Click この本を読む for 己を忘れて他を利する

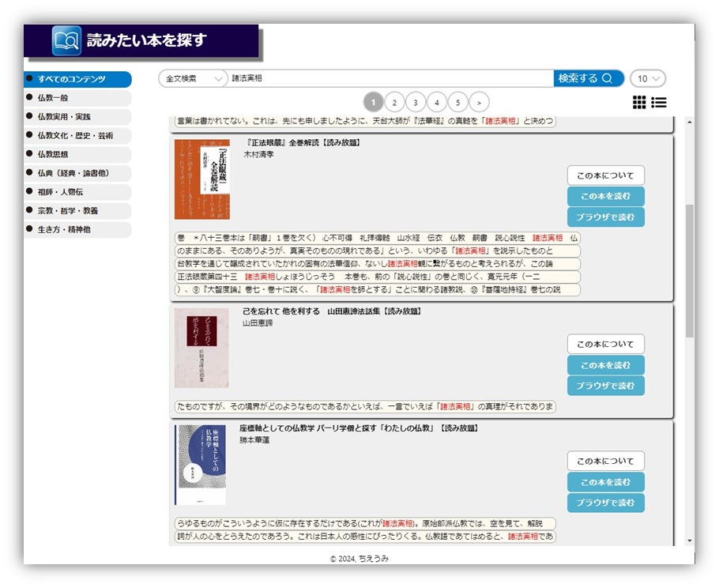click(x=606, y=365)
